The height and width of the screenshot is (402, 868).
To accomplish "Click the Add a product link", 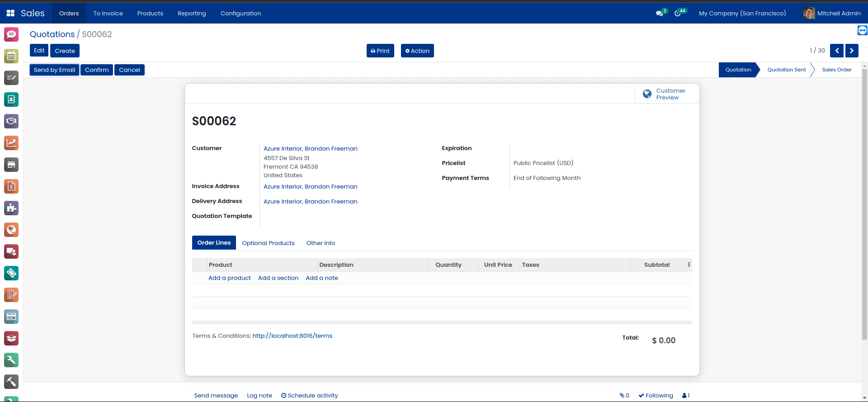I will click(229, 278).
